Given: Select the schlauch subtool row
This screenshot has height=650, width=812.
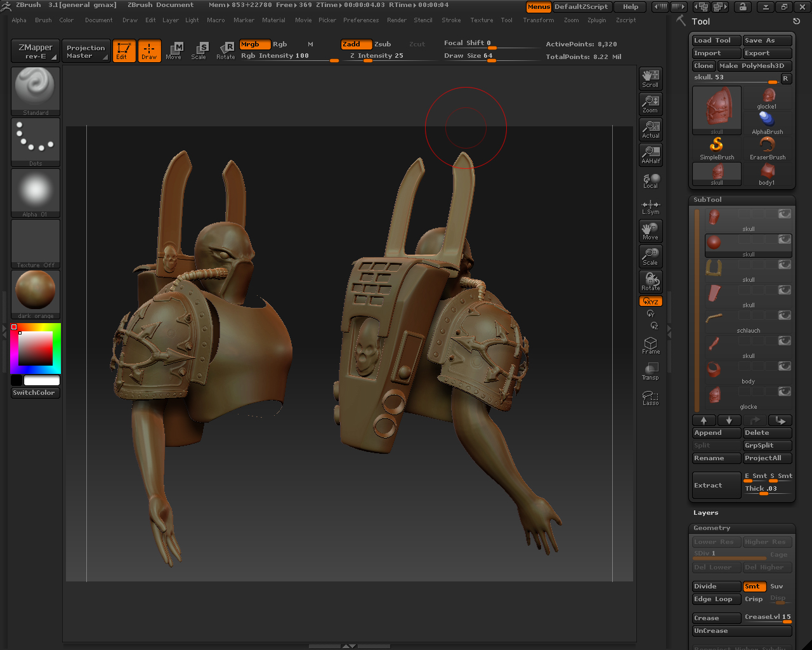Looking at the screenshot, I should tap(749, 319).
